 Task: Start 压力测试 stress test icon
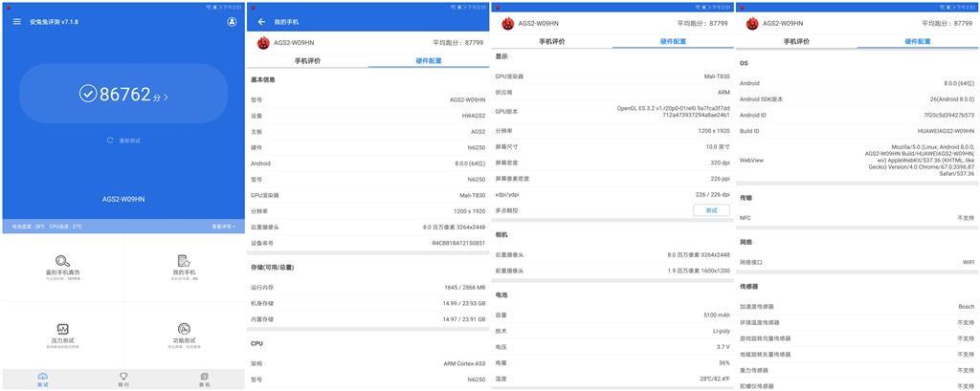click(x=63, y=328)
